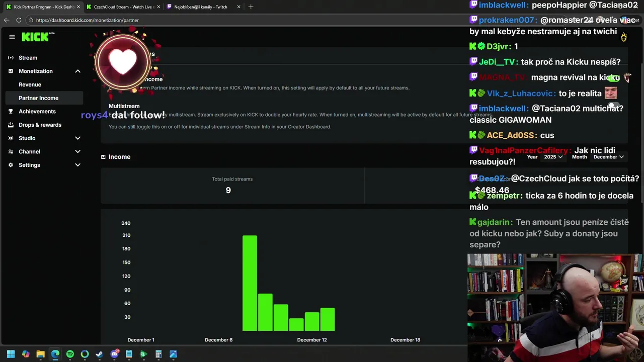
Task: Open Steam from the taskbar
Action: (100, 354)
